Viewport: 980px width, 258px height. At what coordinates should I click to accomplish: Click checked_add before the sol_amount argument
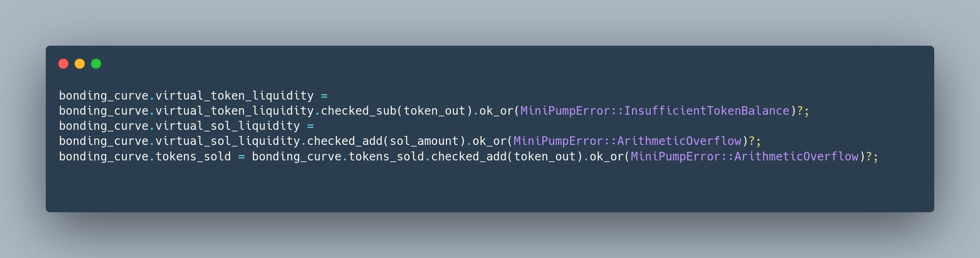click(x=345, y=141)
